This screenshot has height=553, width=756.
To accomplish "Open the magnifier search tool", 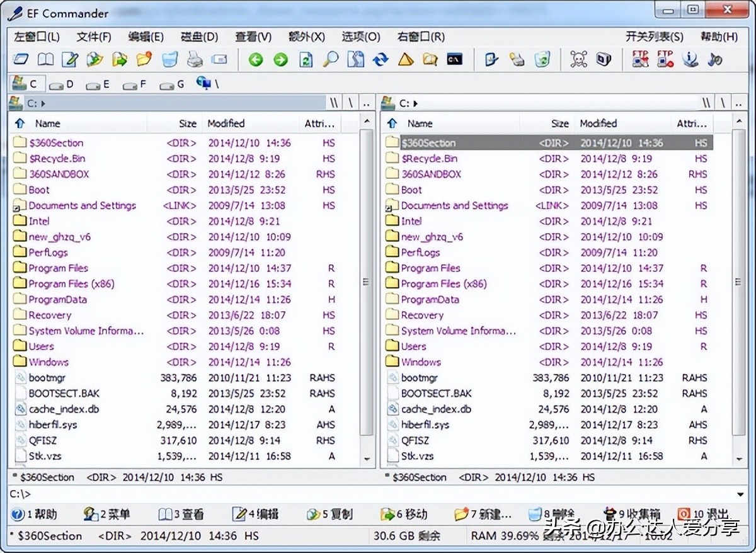I will click(x=330, y=60).
